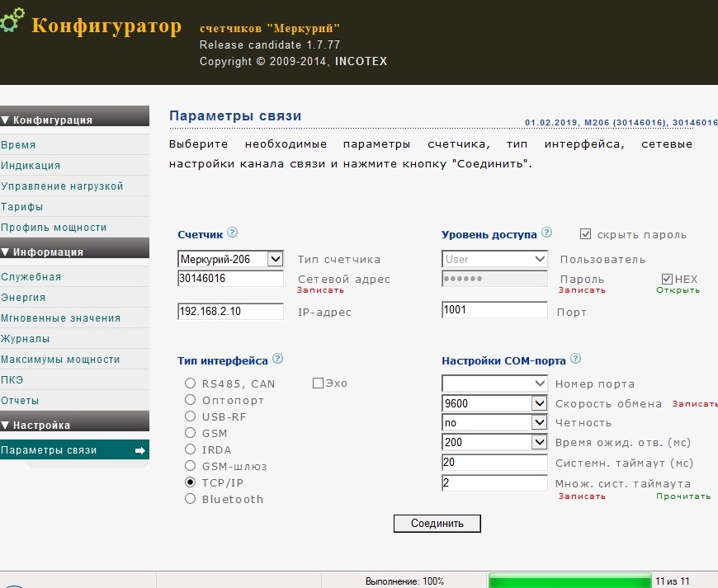Enable the Эхо checkbox
Viewport: 718px width, 588px height.
(318, 383)
